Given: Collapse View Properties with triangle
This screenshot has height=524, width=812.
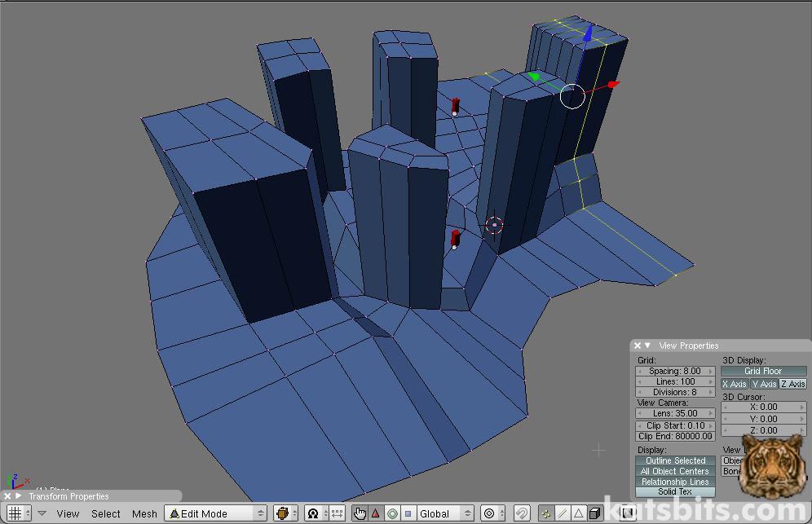Looking at the screenshot, I should click(x=647, y=346).
